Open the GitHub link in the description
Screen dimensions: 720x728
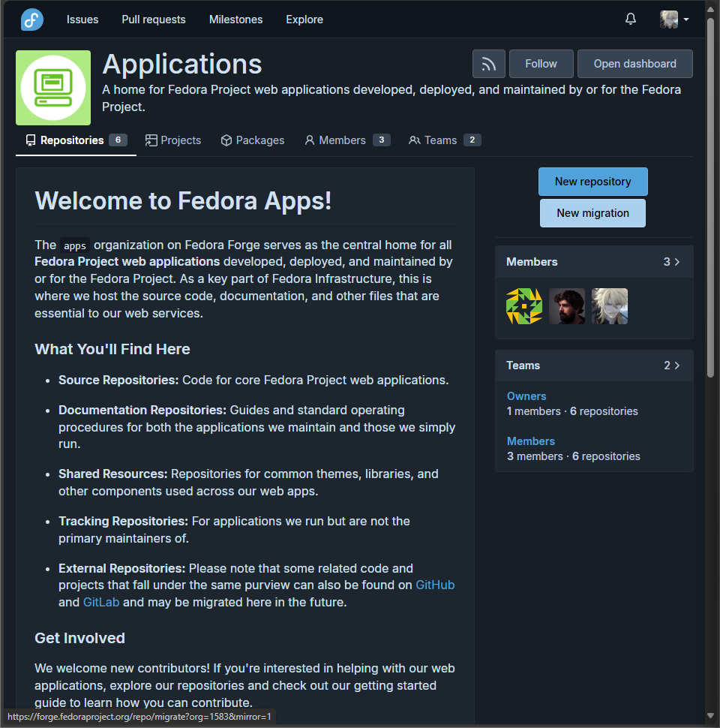pos(435,585)
